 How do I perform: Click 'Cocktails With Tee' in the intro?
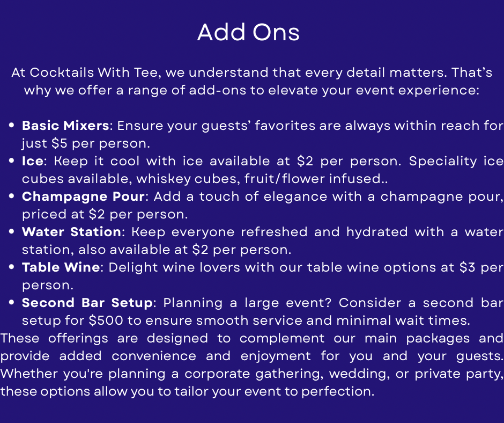[x=95, y=72]
